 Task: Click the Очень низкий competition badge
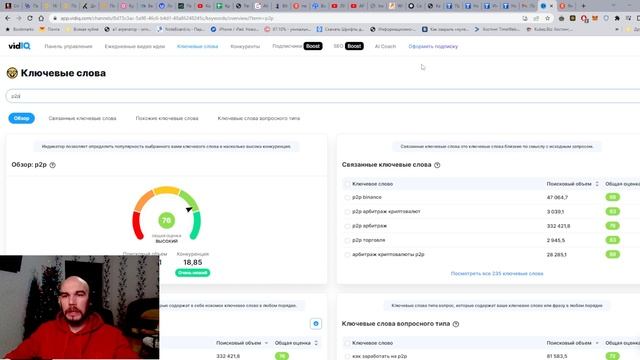(x=193, y=273)
